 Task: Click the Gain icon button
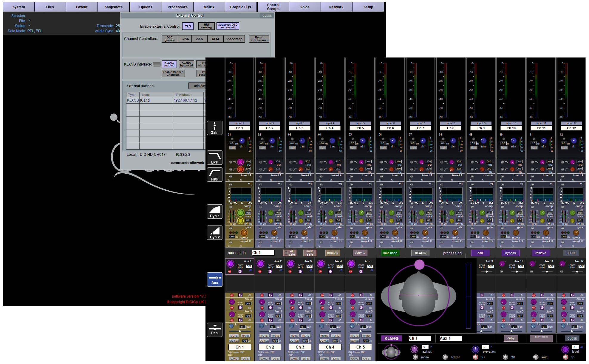(x=214, y=128)
